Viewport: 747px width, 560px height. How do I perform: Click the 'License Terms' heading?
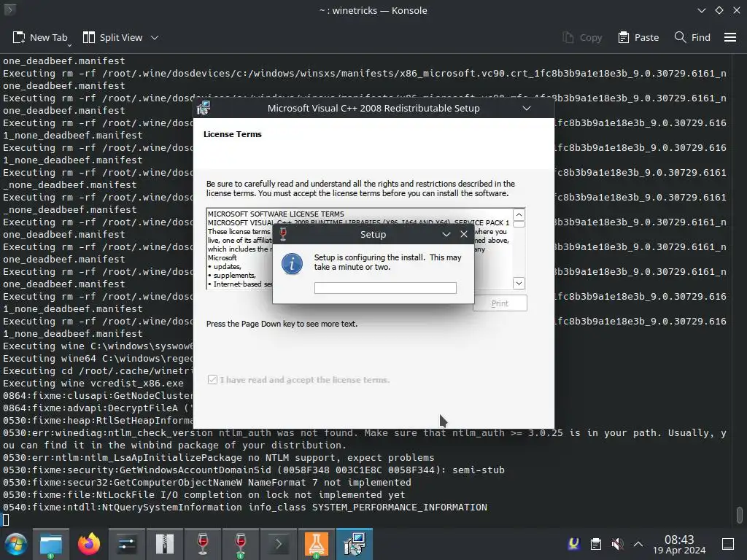[x=233, y=134]
